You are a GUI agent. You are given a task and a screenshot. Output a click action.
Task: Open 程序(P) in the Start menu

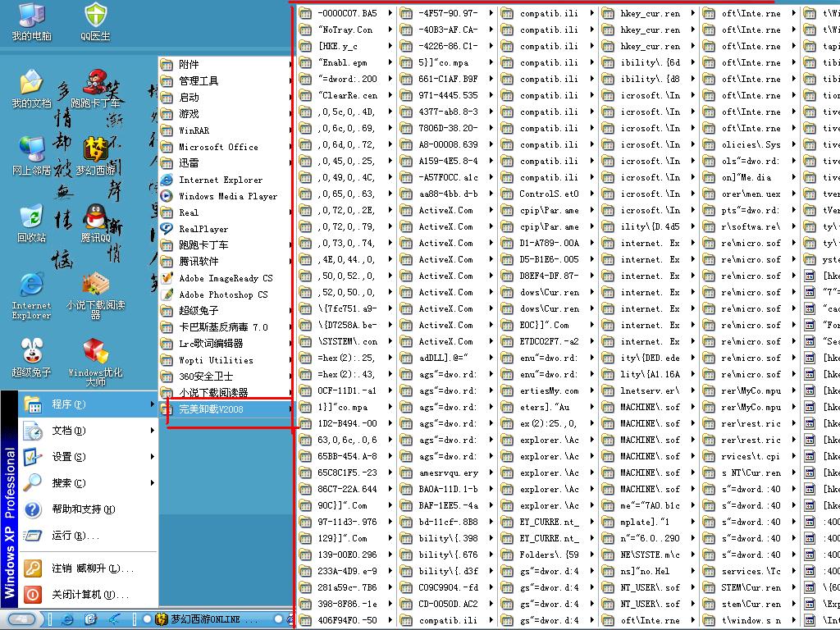coord(89,404)
